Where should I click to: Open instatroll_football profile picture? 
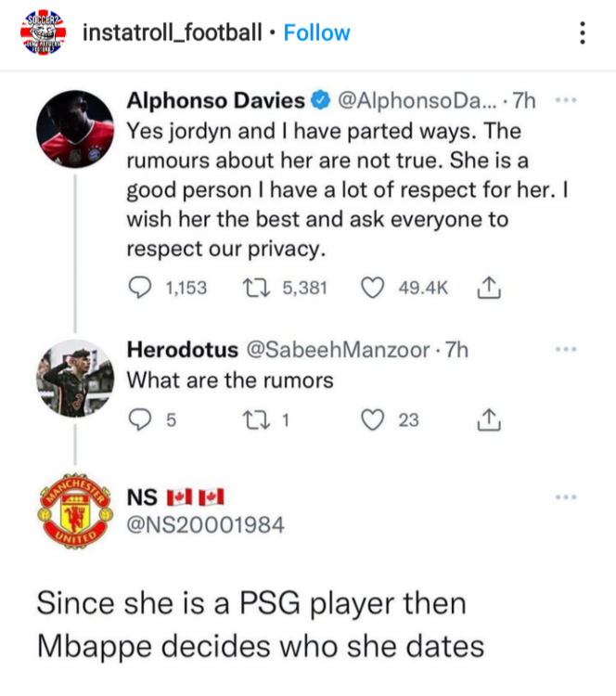click(40, 33)
